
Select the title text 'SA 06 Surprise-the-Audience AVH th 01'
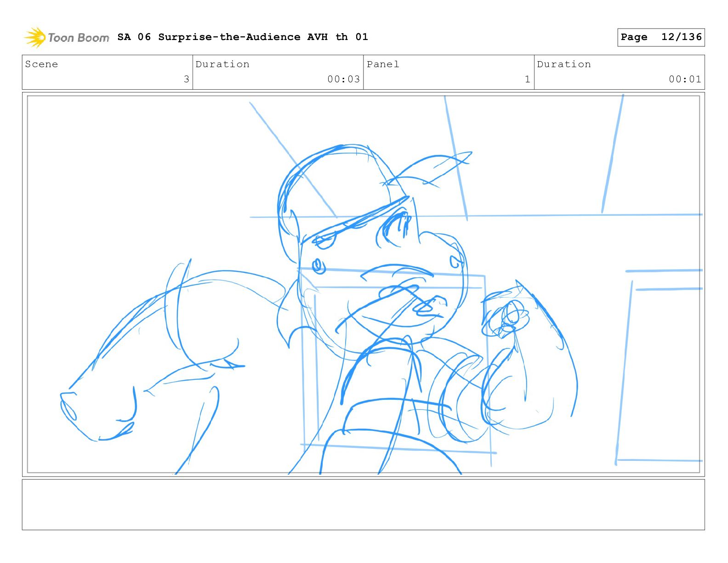click(243, 37)
